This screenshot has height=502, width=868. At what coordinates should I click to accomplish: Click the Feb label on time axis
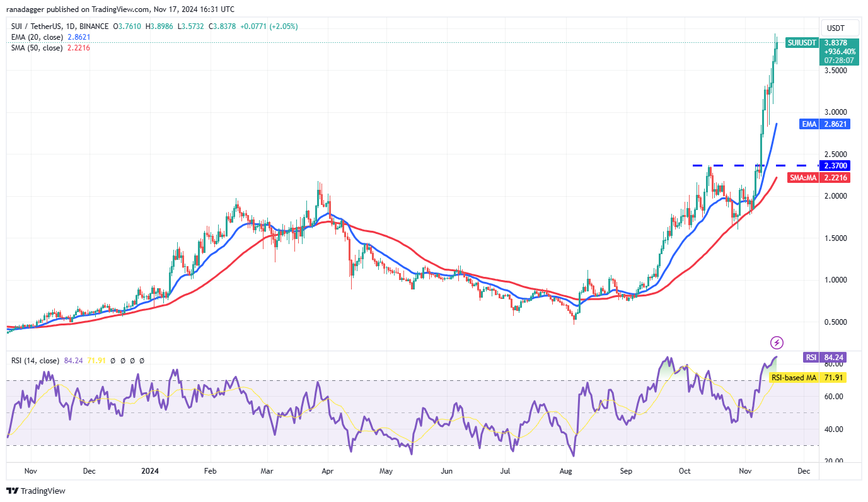point(211,470)
